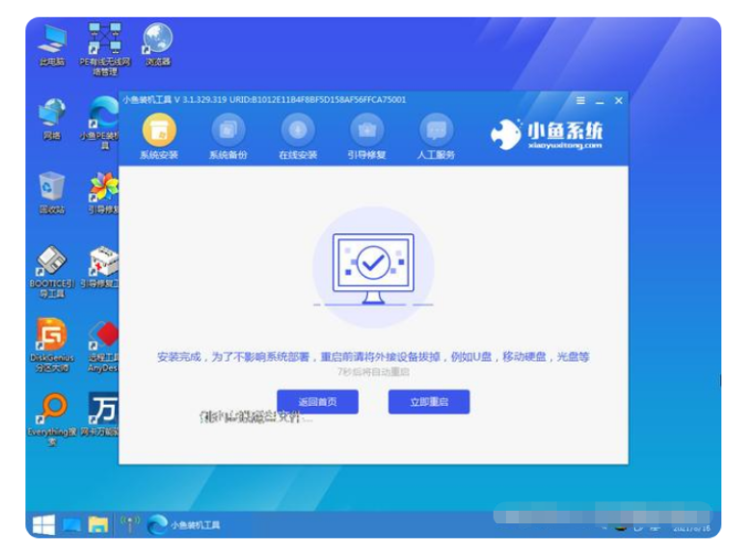Open 此电脑 desktop icon
This screenshot has height=560, width=751.
52,42
